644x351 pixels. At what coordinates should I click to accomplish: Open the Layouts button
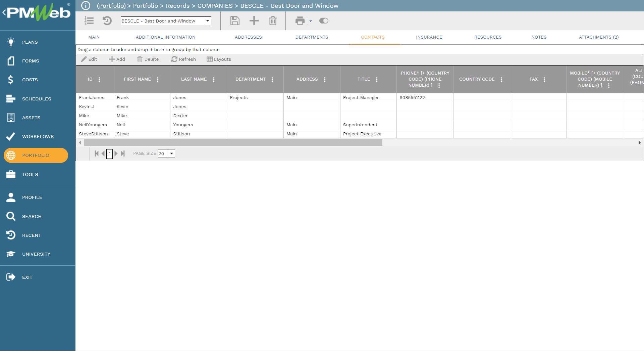[x=219, y=59]
